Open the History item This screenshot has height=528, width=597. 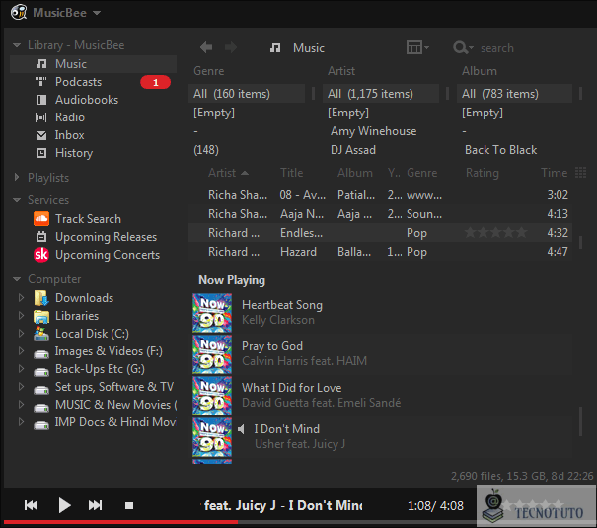coord(74,153)
